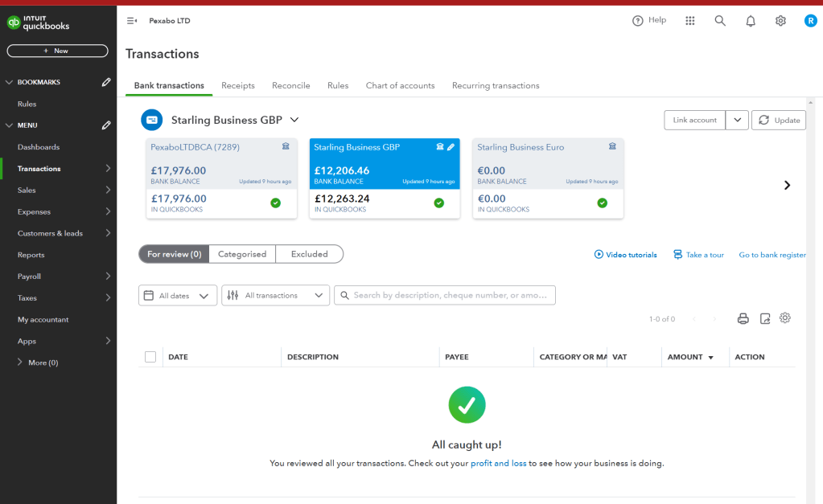Open the All transactions filter dropdown
This screenshot has width=823, height=504.
click(276, 295)
